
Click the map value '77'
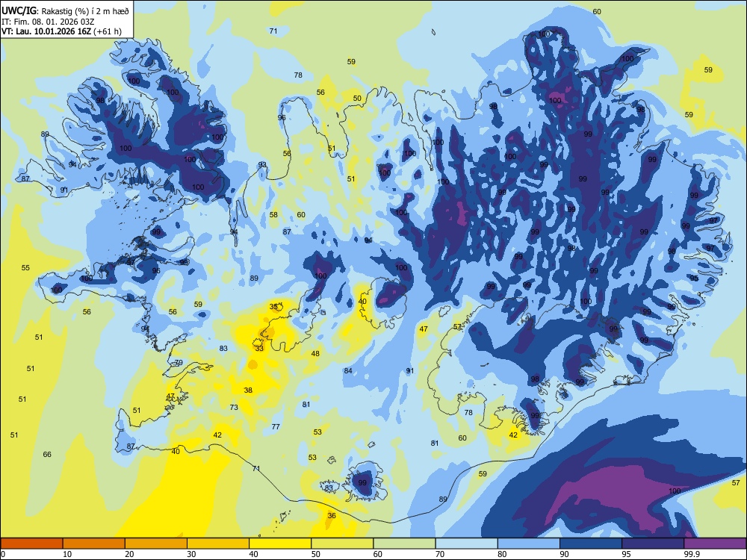coord(276,427)
